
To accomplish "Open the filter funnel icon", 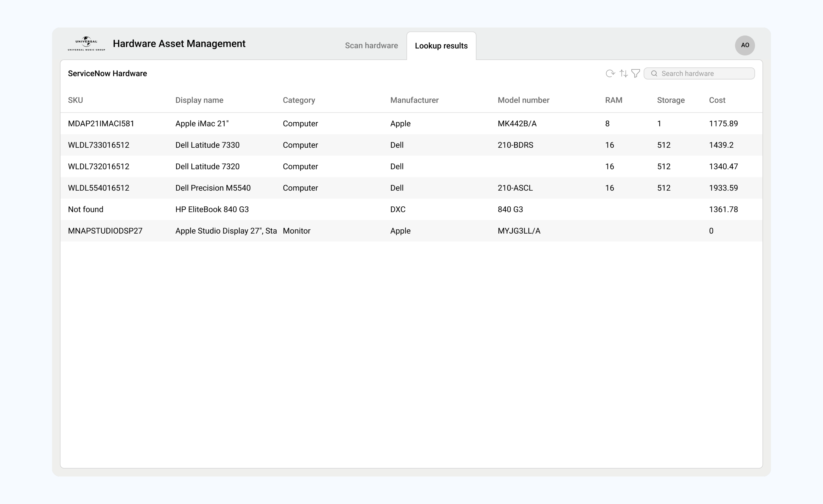I will click(636, 73).
